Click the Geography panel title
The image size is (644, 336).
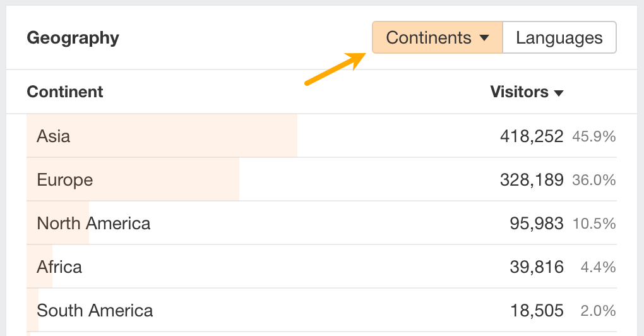pos(73,38)
